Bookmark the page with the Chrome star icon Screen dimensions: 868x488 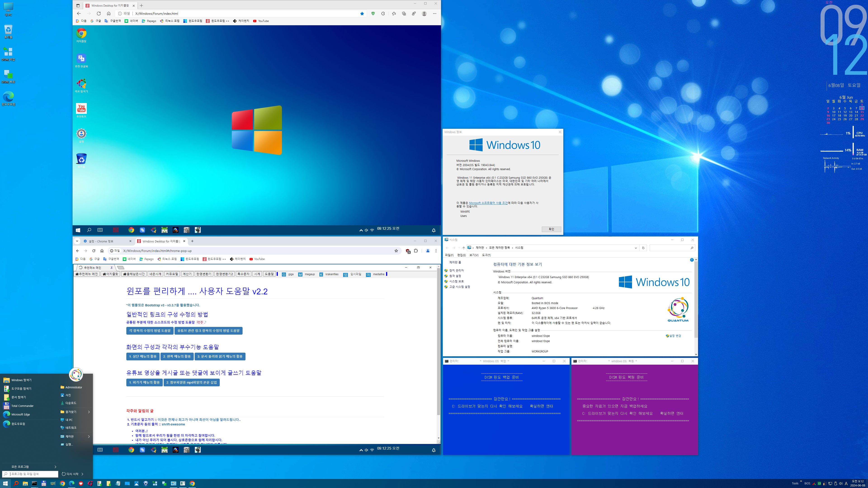(x=396, y=251)
